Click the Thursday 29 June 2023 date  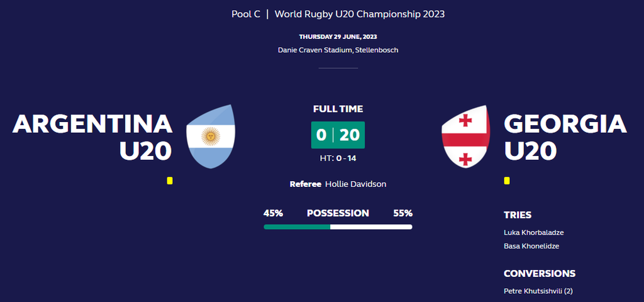click(x=338, y=37)
